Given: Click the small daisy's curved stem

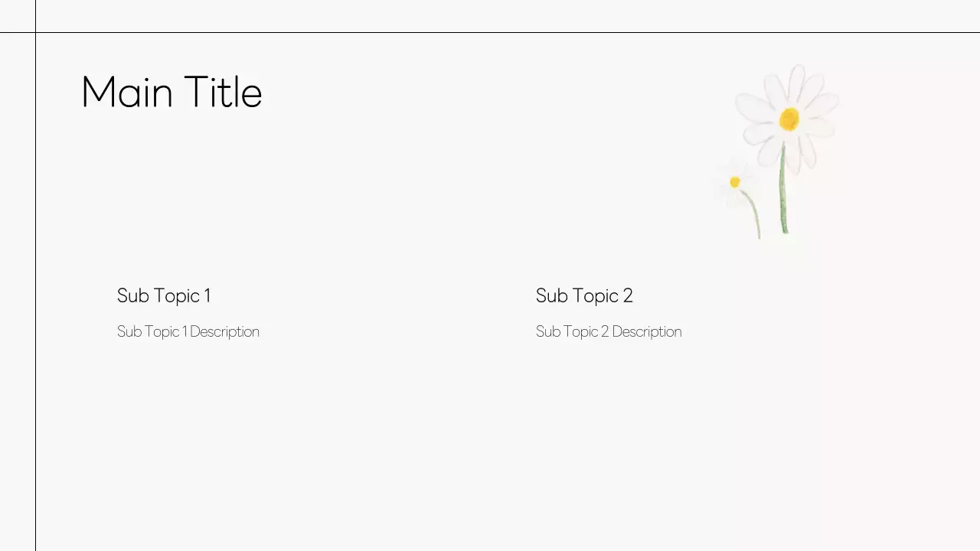Looking at the screenshot, I should tap(754, 213).
